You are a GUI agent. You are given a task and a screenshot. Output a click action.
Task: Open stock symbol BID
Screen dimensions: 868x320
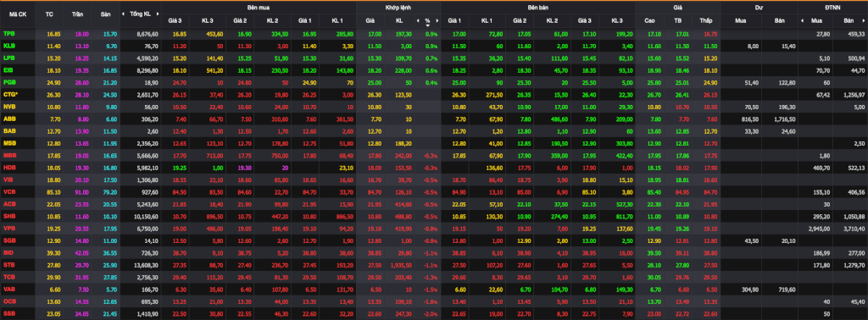click(x=8, y=252)
